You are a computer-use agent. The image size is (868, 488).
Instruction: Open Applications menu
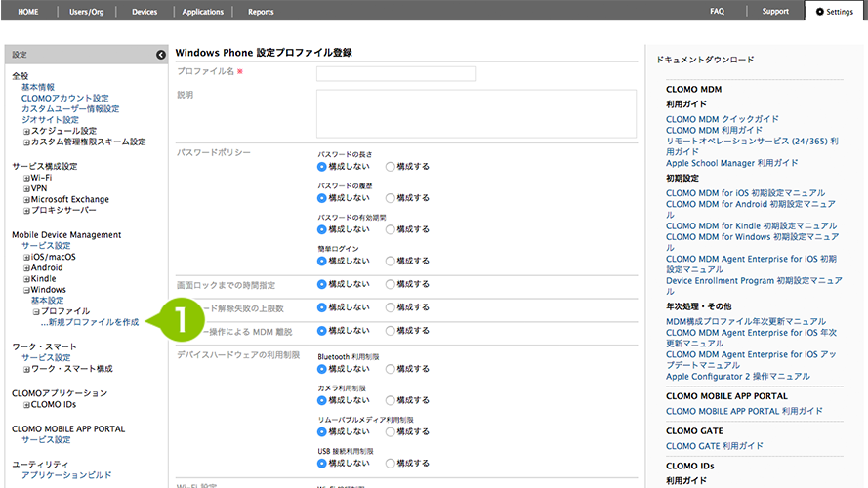(x=203, y=12)
